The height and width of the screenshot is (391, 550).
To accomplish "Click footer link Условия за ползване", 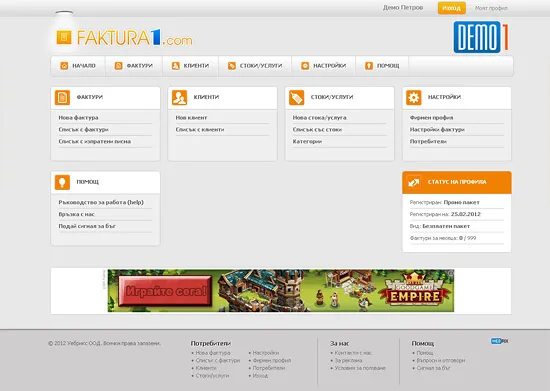I will pyautogui.click(x=360, y=368).
